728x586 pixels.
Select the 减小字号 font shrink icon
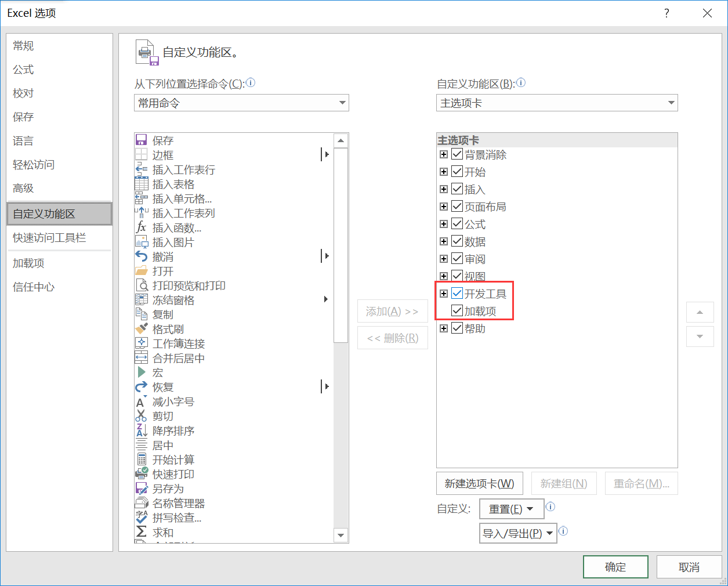point(141,401)
